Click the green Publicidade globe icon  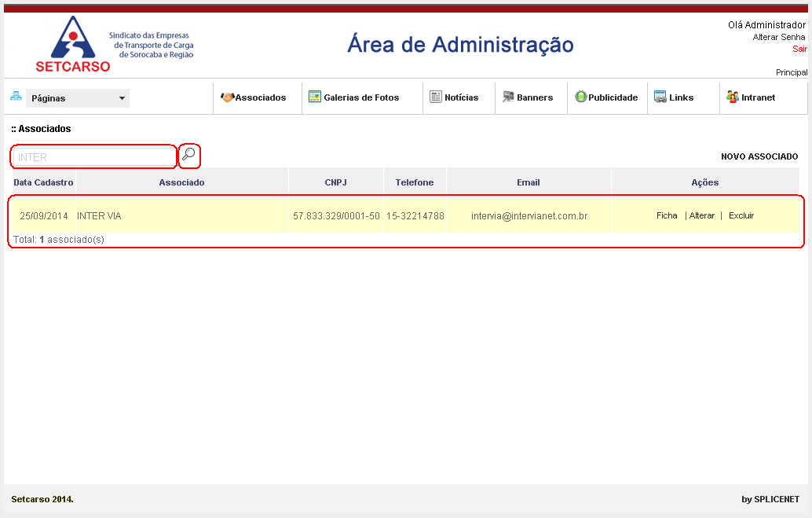pyautogui.click(x=581, y=97)
